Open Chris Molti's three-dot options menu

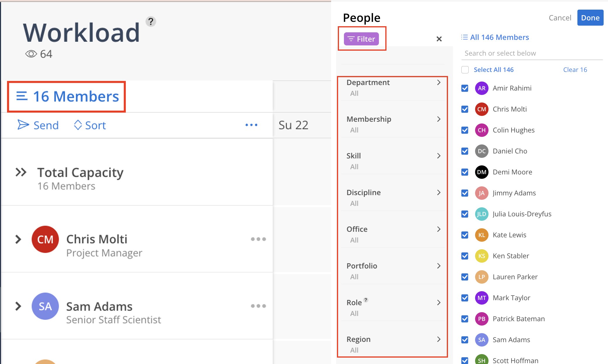[x=258, y=239]
